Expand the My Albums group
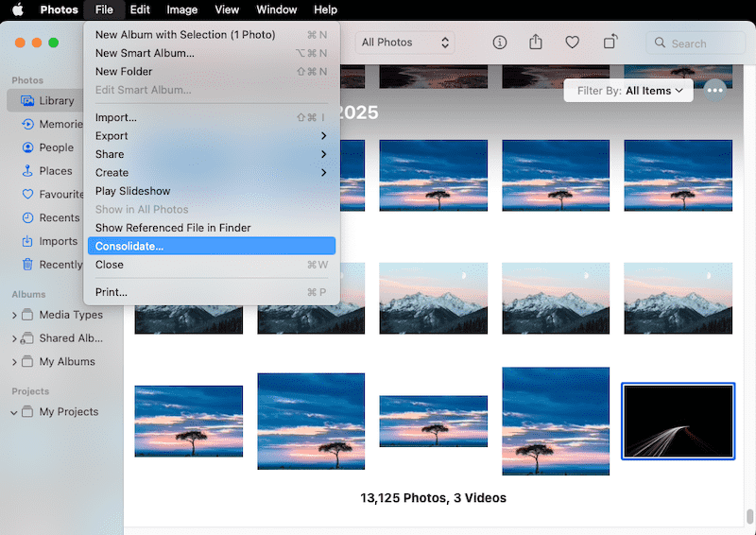This screenshot has width=756, height=535. click(x=14, y=362)
